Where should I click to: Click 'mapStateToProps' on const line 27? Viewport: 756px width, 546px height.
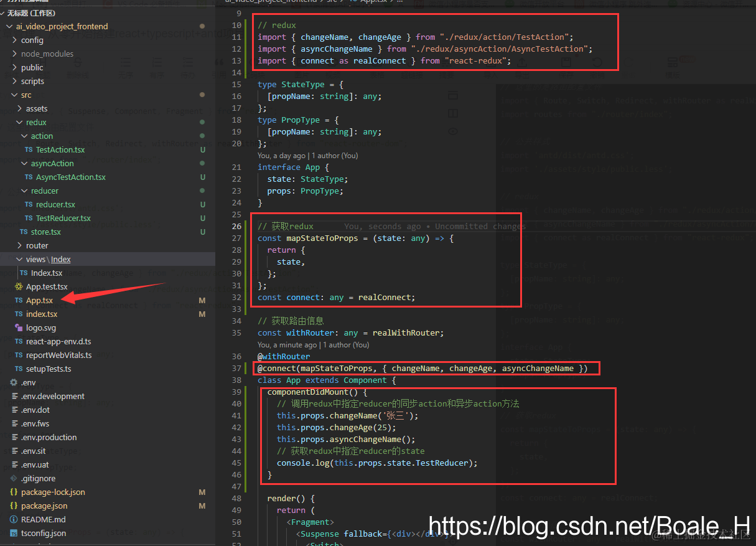[x=322, y=238]
